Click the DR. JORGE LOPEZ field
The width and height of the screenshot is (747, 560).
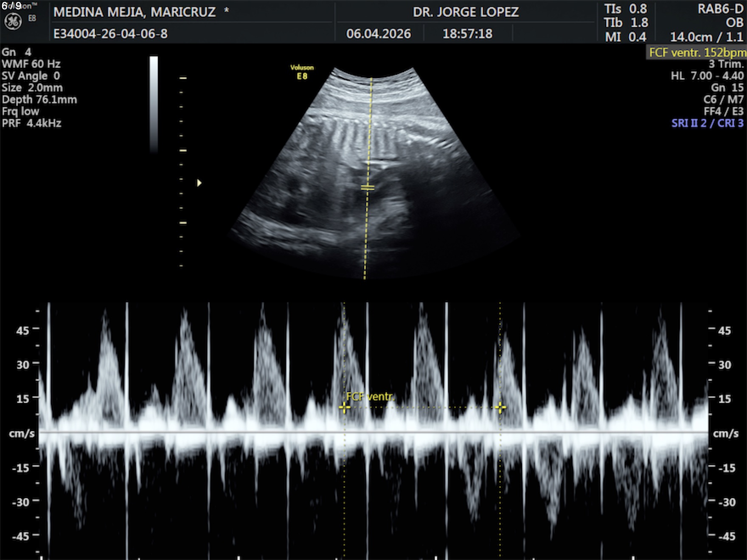pyautogui.click(x=466, y=12)
